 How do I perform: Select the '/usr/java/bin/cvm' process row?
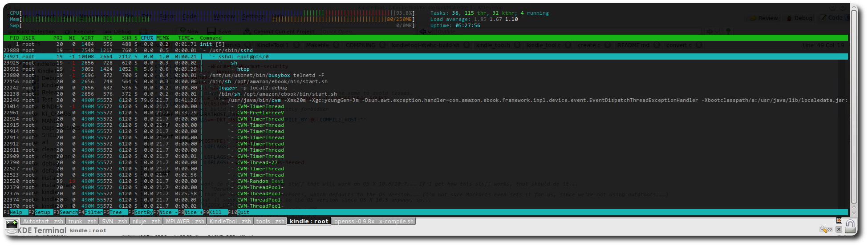pos(426,100)
